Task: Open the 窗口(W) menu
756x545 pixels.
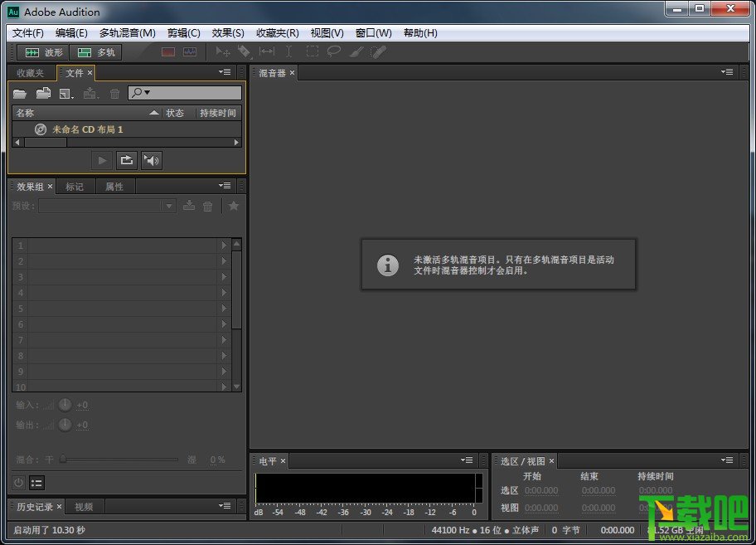Action: pos(373,33)
